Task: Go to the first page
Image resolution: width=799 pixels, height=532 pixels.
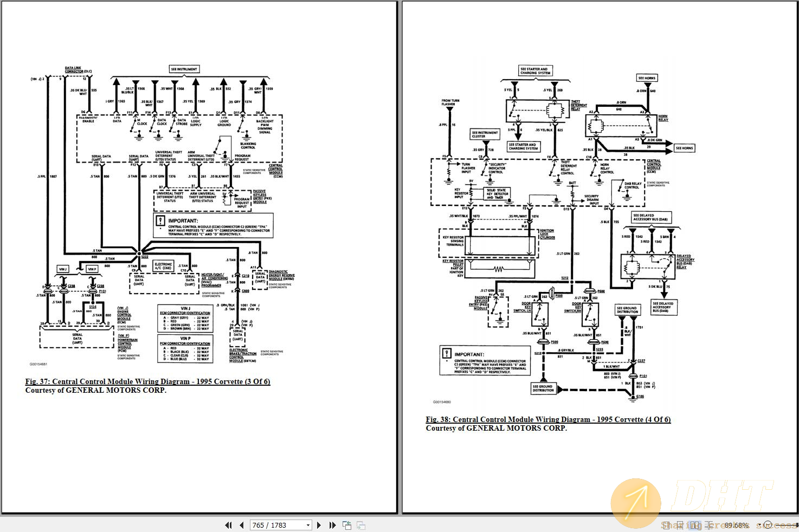Action: point(228,525)
